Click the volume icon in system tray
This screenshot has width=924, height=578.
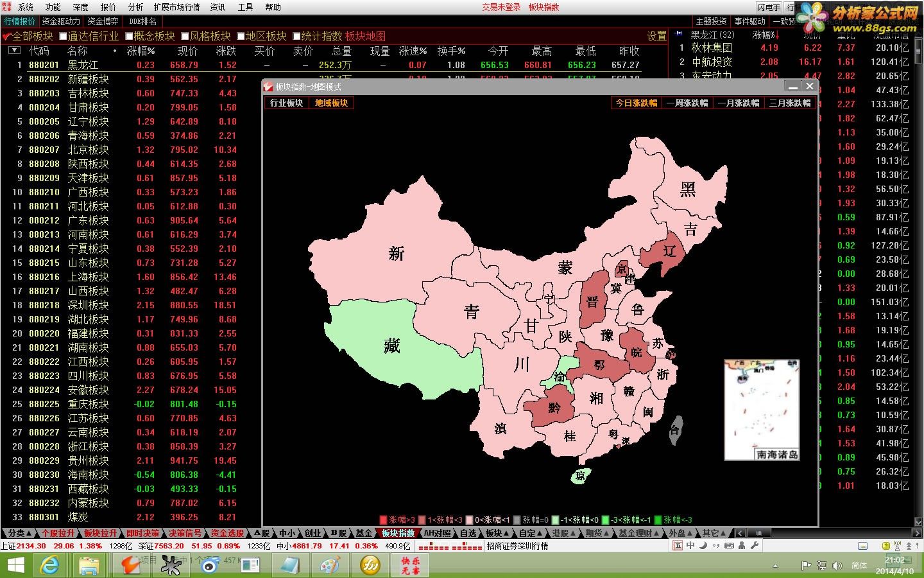click(837, 566)
